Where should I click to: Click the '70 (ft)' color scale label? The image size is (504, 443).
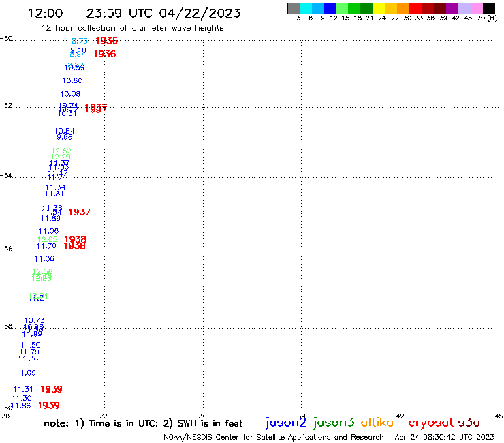(488, 18)
